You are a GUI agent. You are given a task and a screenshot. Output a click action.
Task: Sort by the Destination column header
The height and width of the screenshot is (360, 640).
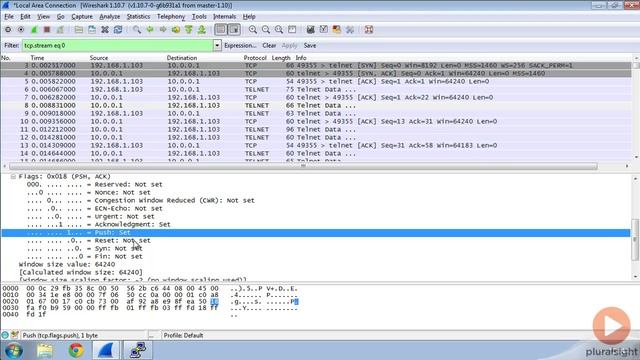coord(182,58)
